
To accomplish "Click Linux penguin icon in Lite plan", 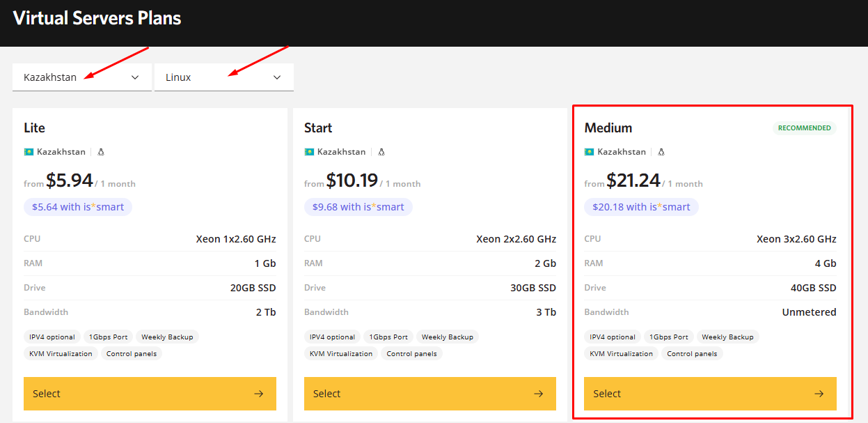I will tap(101, 152).
